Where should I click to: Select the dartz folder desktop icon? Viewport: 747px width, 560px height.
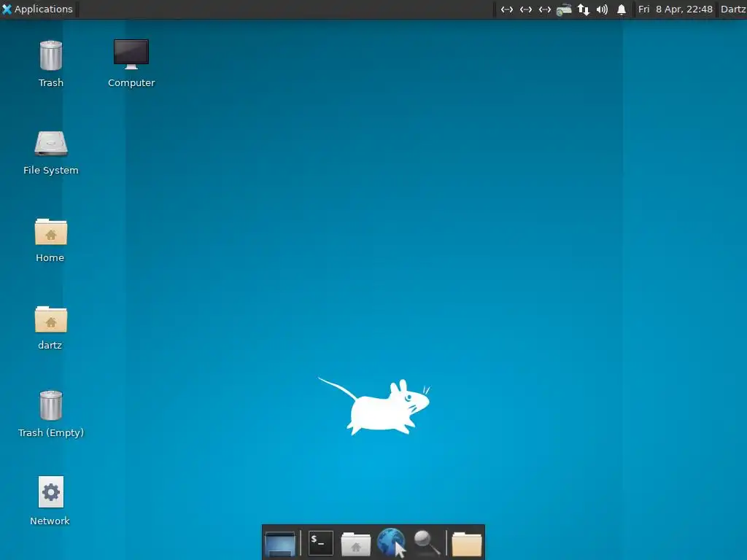(x=51, y=319)
